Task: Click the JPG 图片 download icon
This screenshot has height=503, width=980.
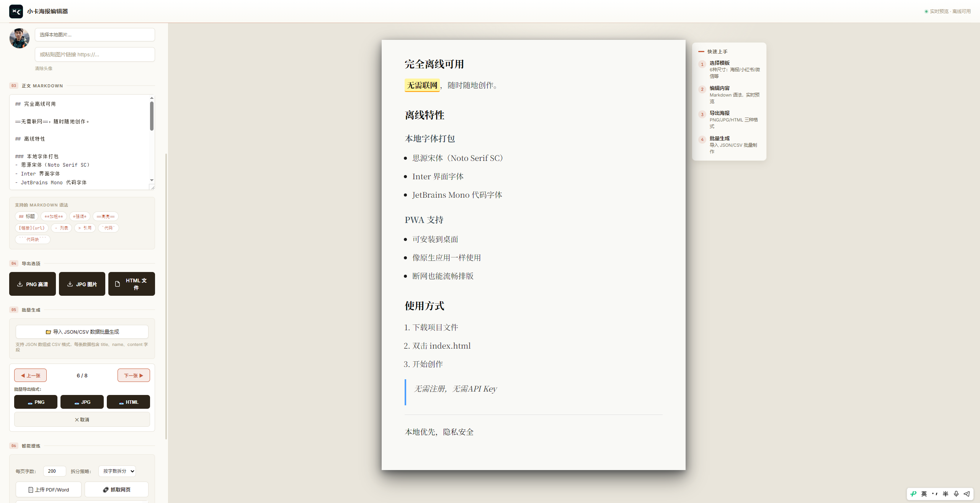Action: click(x=70, y=284)
